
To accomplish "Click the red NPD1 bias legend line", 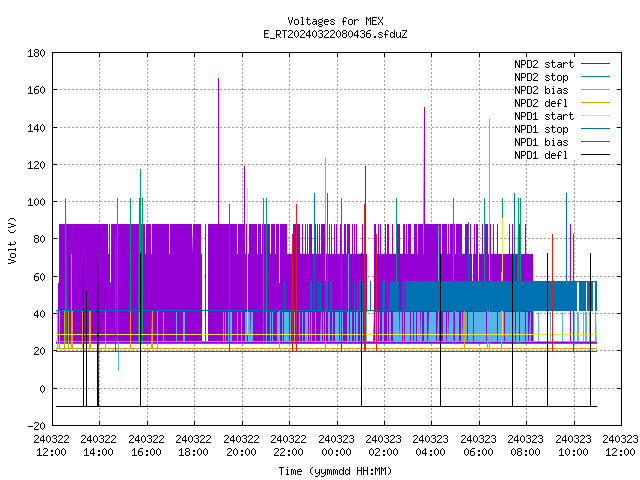I will click(595, 142).
